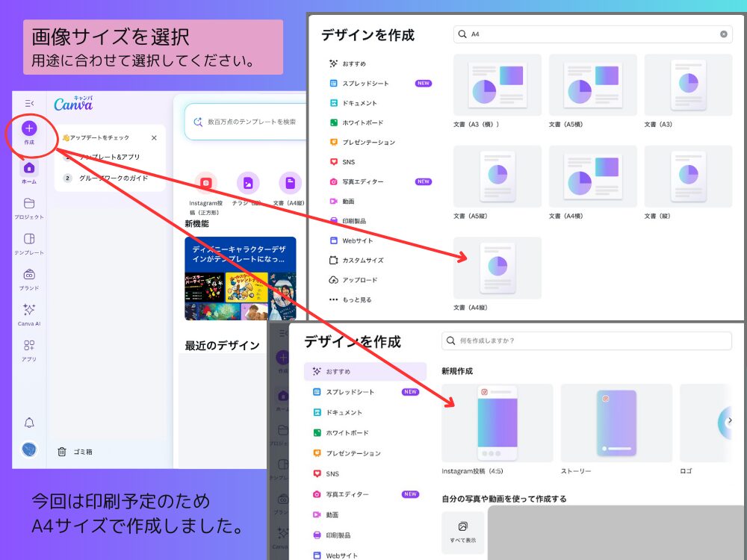747x560 pixels.
Task: Click the right chevron to reveal more formats
Action: (731, 420)
